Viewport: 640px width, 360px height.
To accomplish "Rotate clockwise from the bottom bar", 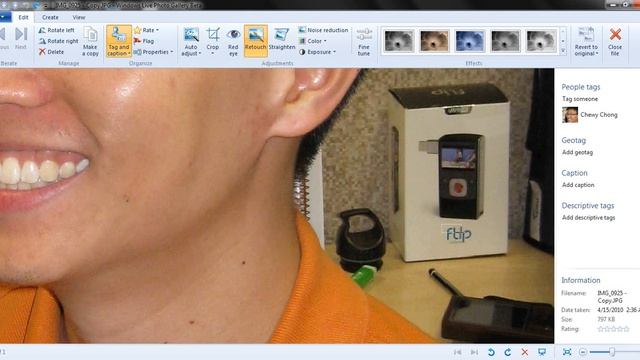I will point(508,352).
